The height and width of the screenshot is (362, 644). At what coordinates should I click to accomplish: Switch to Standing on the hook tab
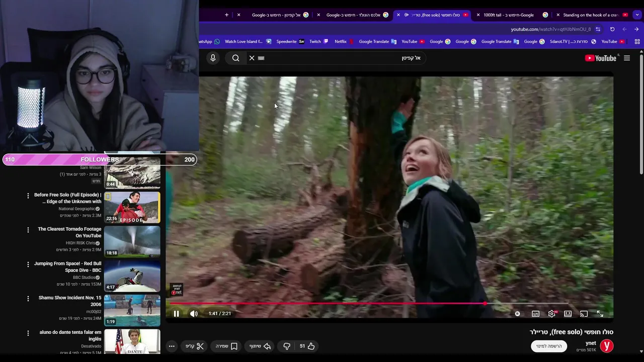point(591,15)
